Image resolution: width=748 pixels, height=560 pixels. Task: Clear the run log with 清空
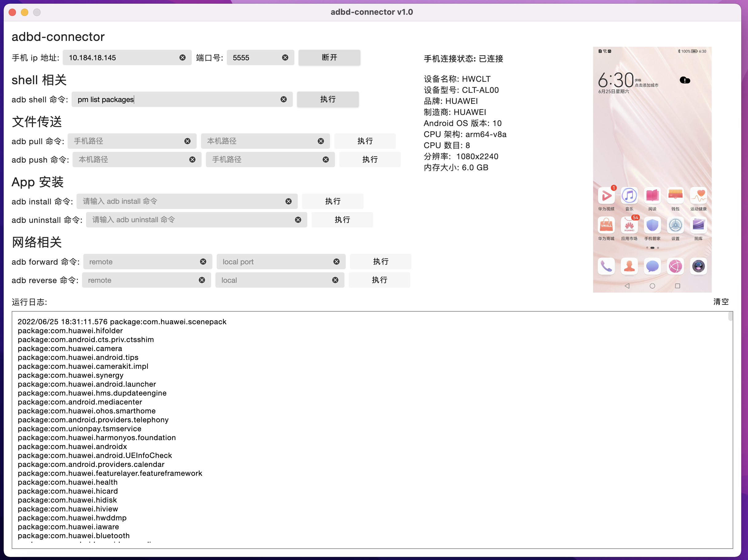tap(721, 302)
